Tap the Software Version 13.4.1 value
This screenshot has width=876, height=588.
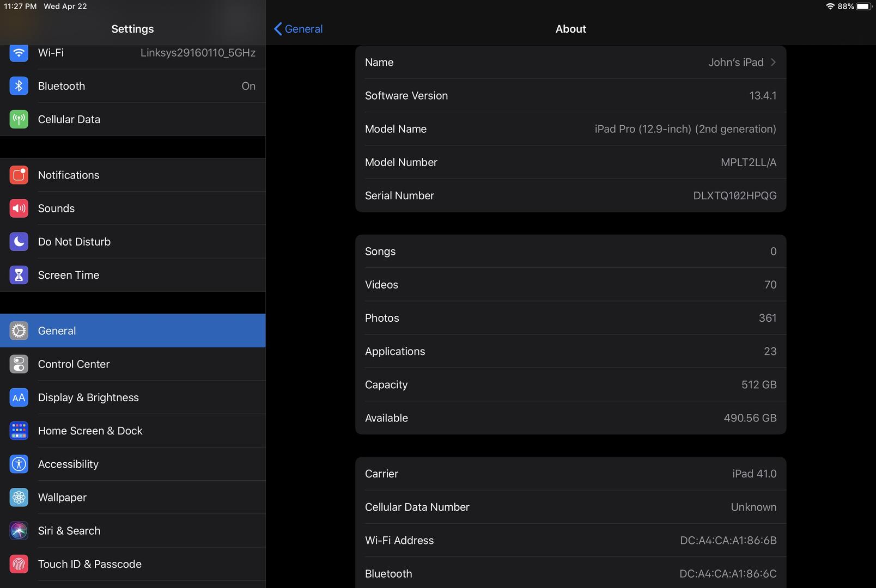tap(763, 95)
